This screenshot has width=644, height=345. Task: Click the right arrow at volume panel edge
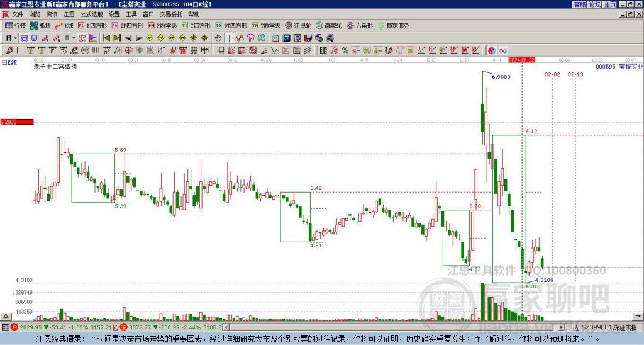[x=639, y=316]
